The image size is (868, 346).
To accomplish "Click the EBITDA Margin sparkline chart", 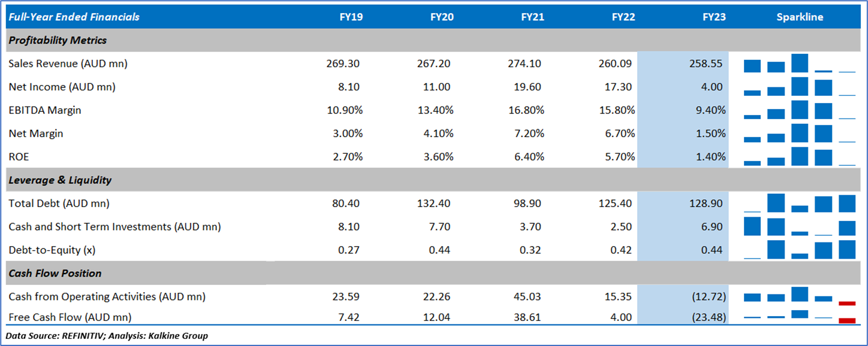I will [x=799, y=110].
